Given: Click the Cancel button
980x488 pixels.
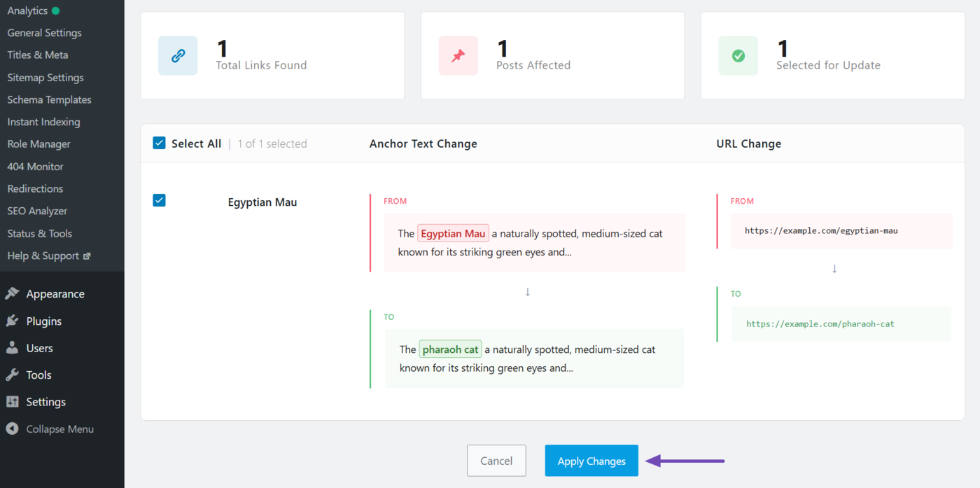Looking at the screenshot, I should (496, 461).
